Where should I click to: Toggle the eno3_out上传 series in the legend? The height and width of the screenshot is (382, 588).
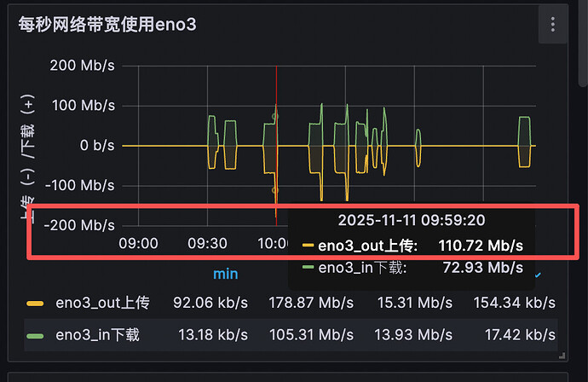click(x=102, y=302)
